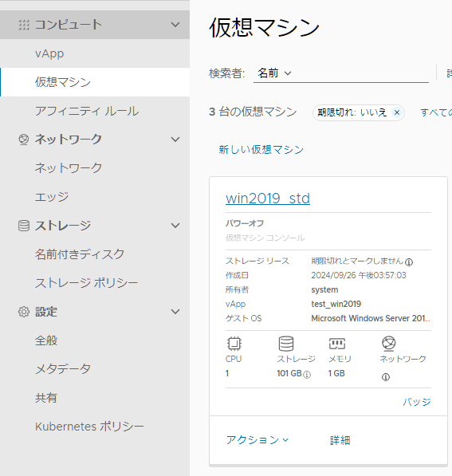Click the system owner value

coord(324,290)
